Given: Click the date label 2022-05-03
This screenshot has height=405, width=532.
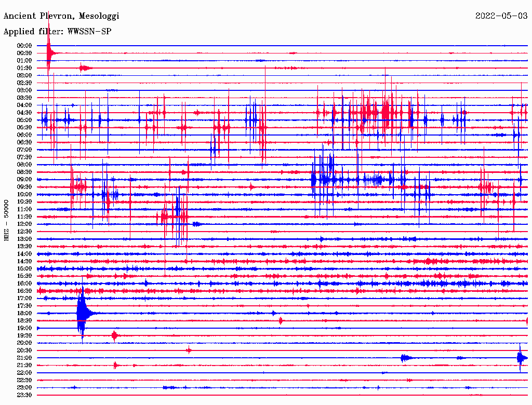Looking at the screenshot, I should [x=501, y=16].
